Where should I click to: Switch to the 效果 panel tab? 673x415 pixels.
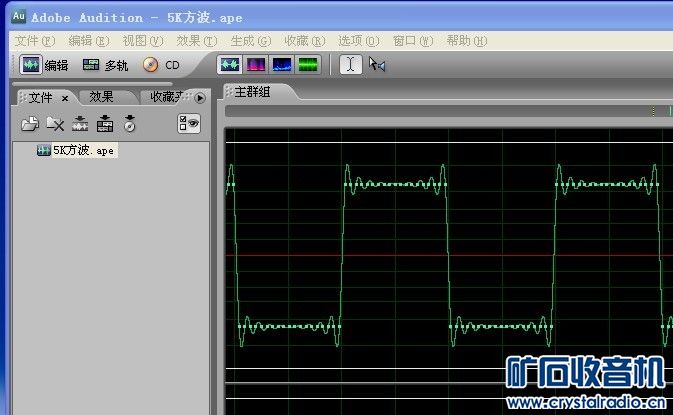tap(101, 97)
